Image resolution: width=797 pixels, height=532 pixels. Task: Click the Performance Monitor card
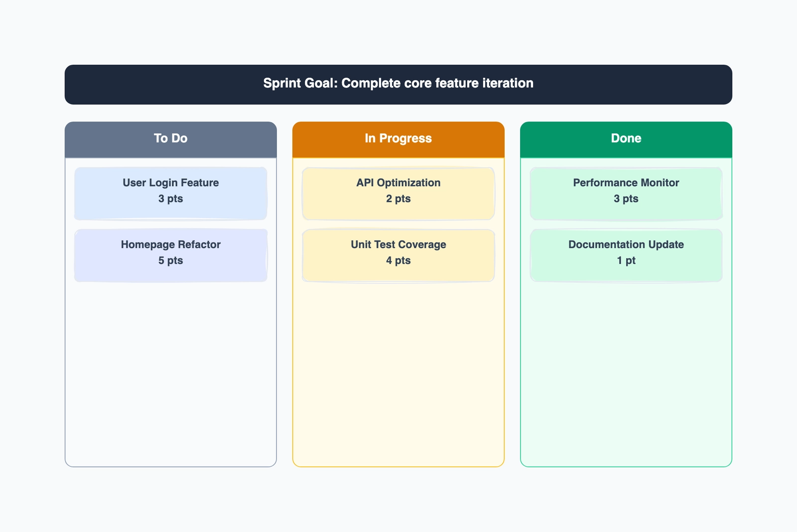[x=625, y=193]
